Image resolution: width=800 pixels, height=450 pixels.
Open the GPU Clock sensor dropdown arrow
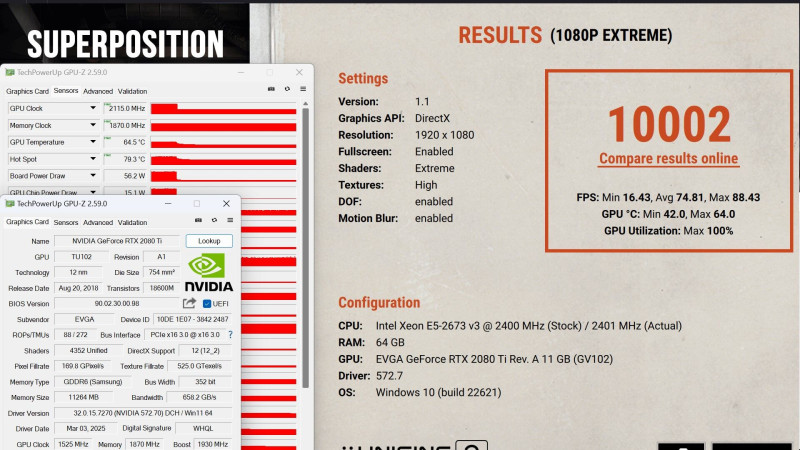(93, 108)
